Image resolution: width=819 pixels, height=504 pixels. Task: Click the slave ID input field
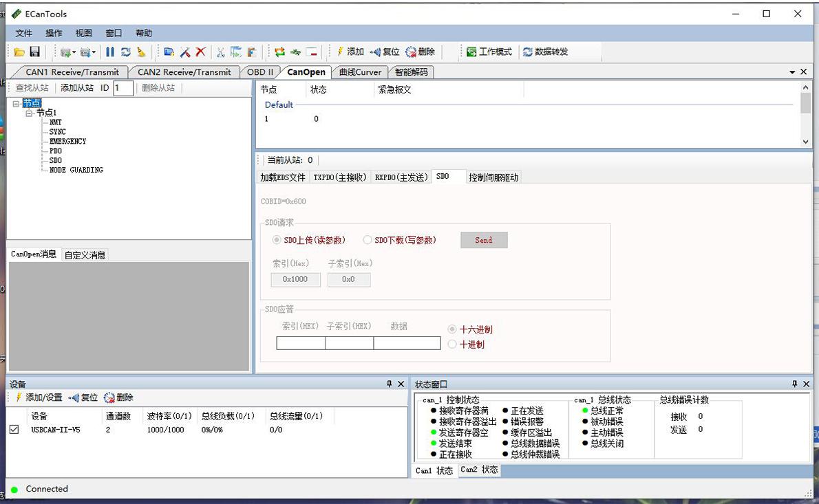tap(123, 88)
